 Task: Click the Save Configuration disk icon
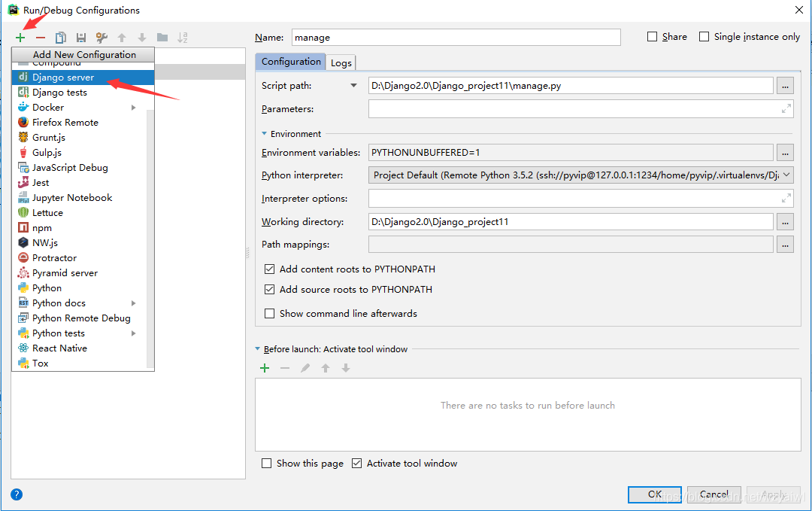pyautogui.click(x=80, y=38)
